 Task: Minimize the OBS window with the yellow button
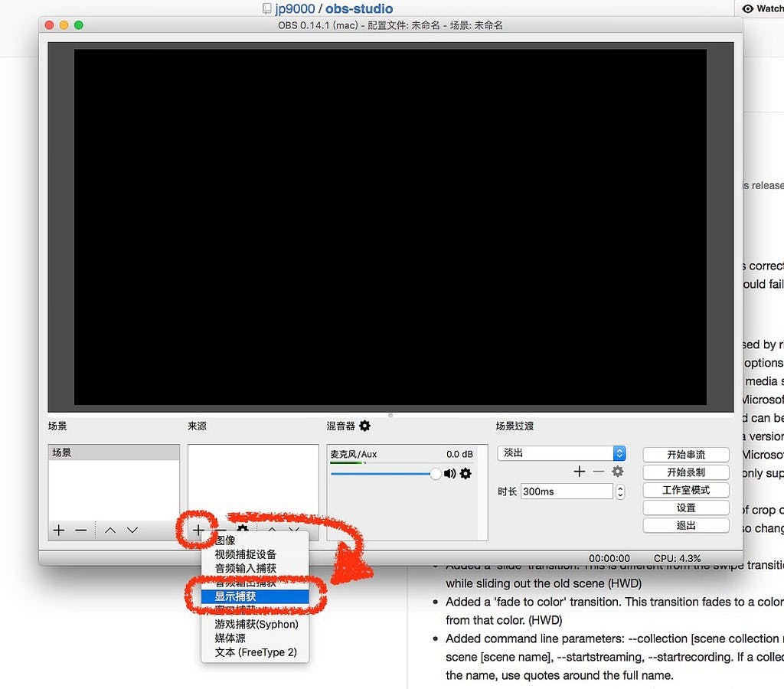[x=64, y=25]
